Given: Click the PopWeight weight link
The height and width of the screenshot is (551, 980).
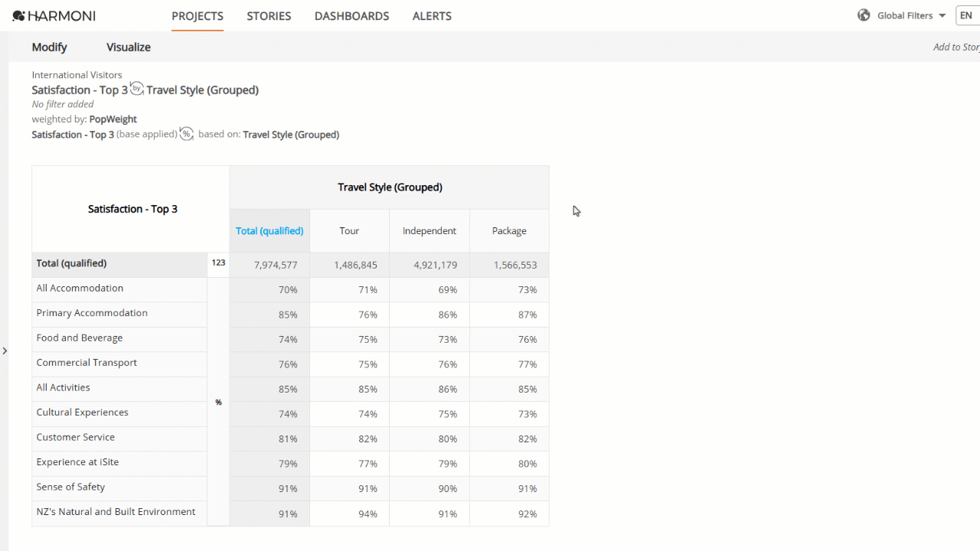Looking at the screenshot, I should pos(113,119).
